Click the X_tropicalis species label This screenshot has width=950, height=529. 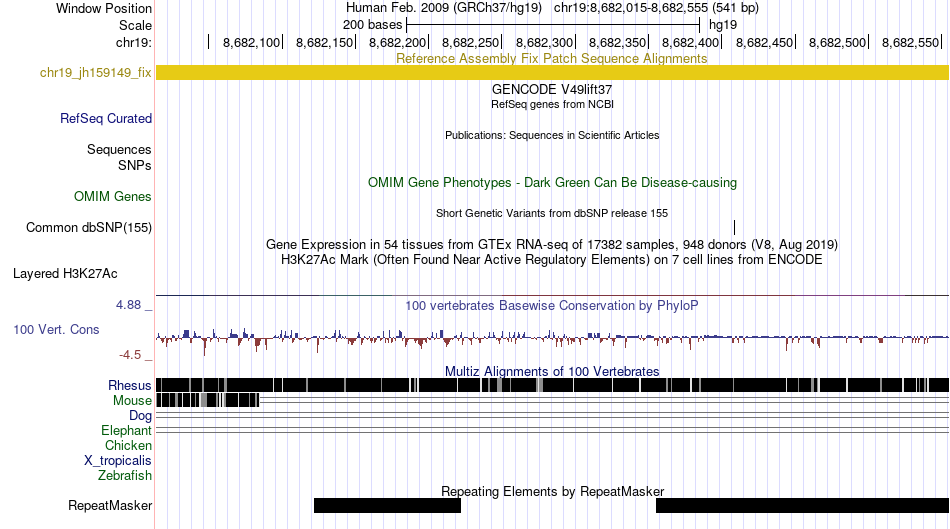[x=118, y=461]
